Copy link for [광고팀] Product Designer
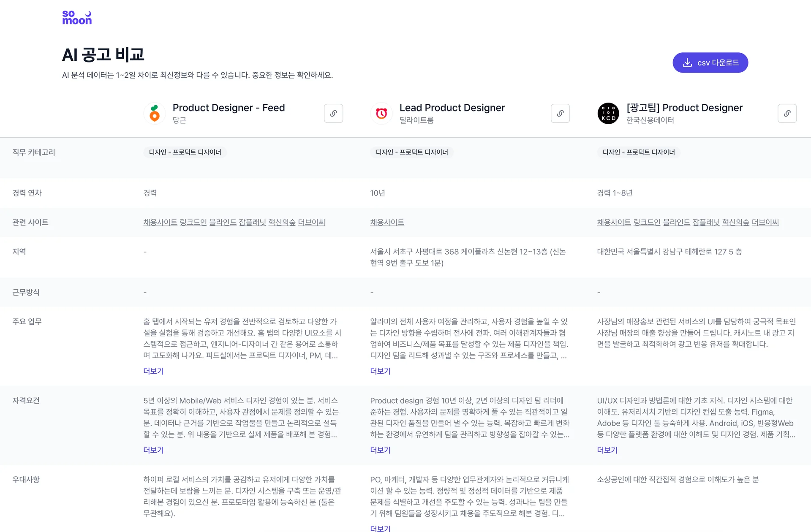This screenshot has height=532, width=811. pos(787,114)
